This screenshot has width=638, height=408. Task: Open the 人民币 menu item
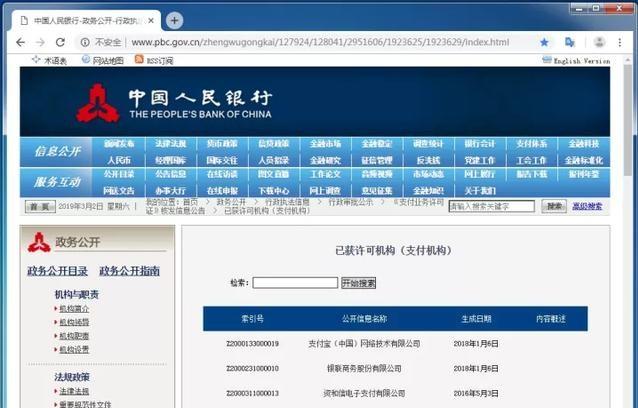(119, 160)
